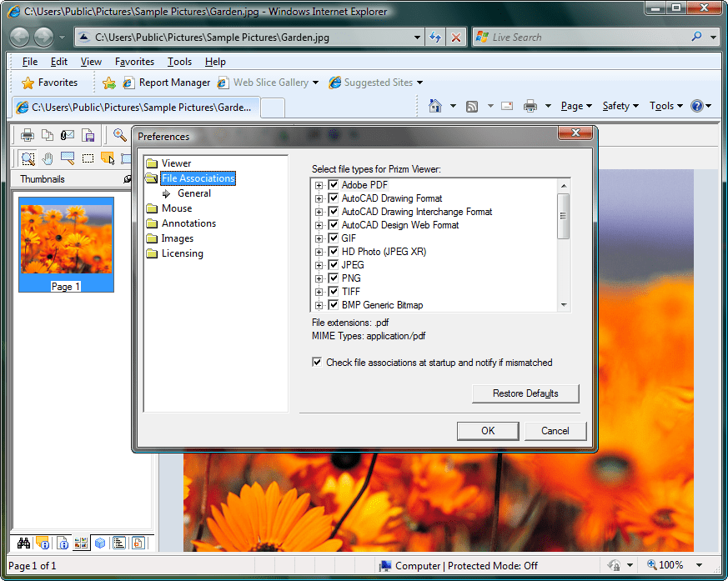Select the sticky note annotation tool
The width and height of the screenshot is (728, 581).
[x=106, y=158]
